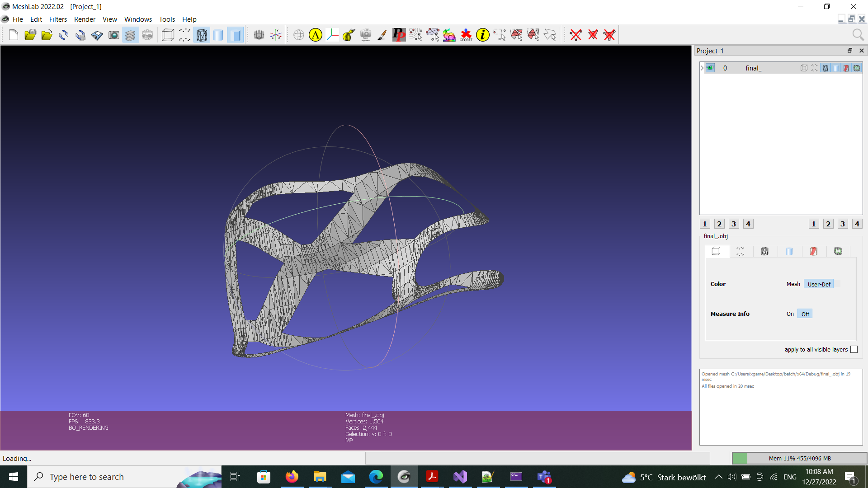The height and width of the screenshot is (488, 868).
Task: Delete selected faces and vertices icon
Action: click(x=609, y=35)
